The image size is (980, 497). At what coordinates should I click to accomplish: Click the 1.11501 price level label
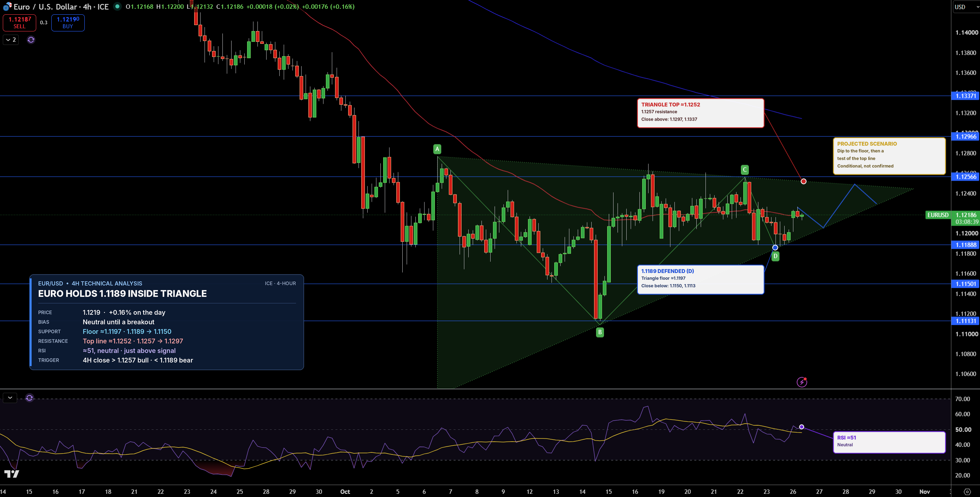965,284
